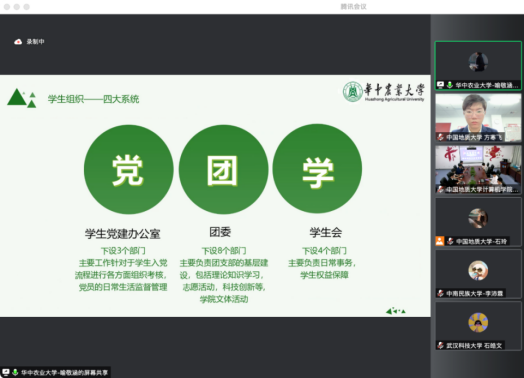Screen dimensions: 524x378
Task: Click muted mic icon on 中国地质大学计算机学院 tile
Action: click(441, 189)
